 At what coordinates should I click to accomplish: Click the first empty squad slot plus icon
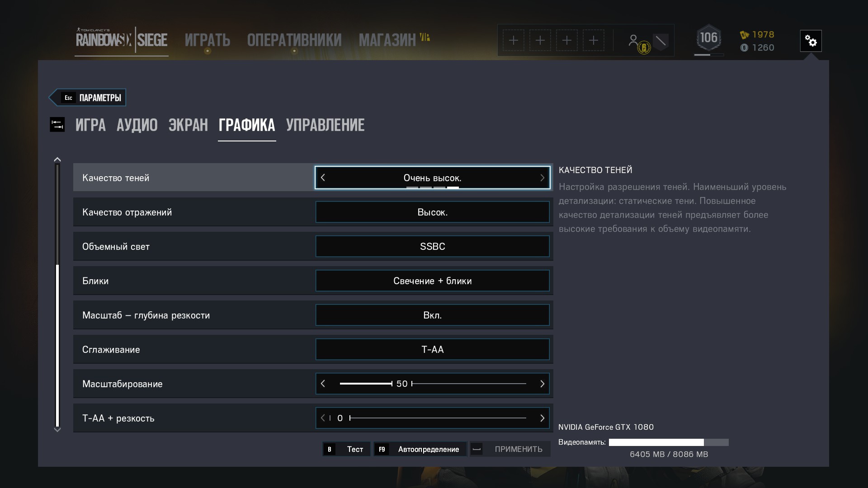pyautogui.click(x=514, y=41)
